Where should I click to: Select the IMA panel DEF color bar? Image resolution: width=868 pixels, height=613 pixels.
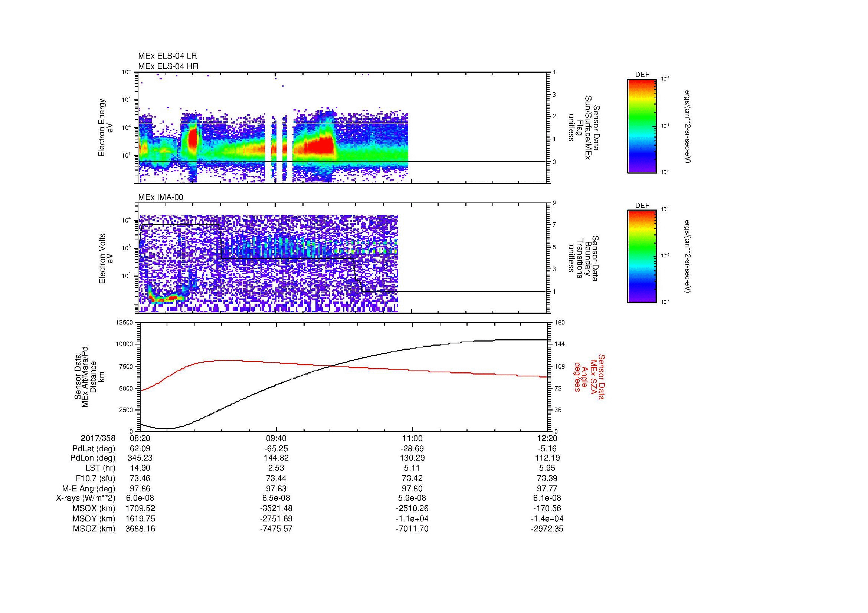tap(642, 257)
